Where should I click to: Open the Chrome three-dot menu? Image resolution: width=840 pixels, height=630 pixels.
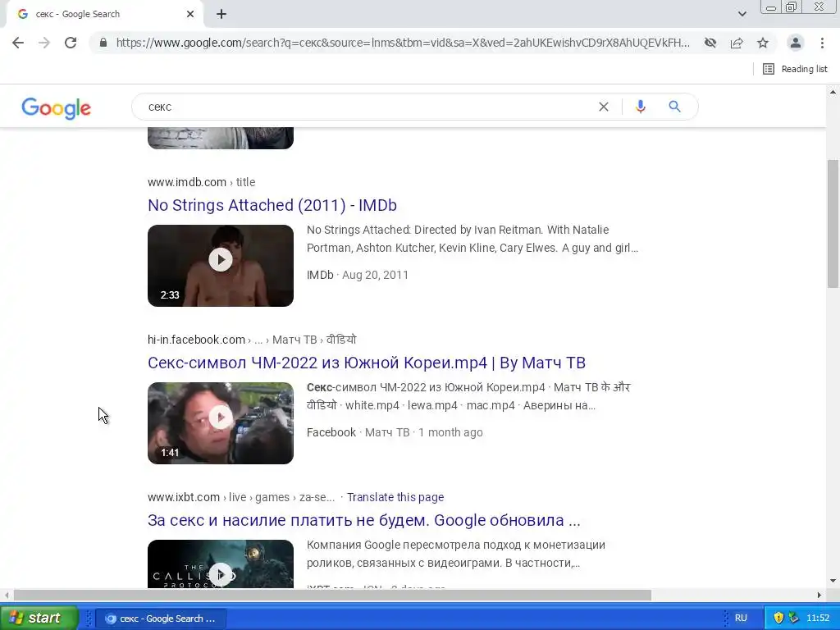(x=822, y=43)
